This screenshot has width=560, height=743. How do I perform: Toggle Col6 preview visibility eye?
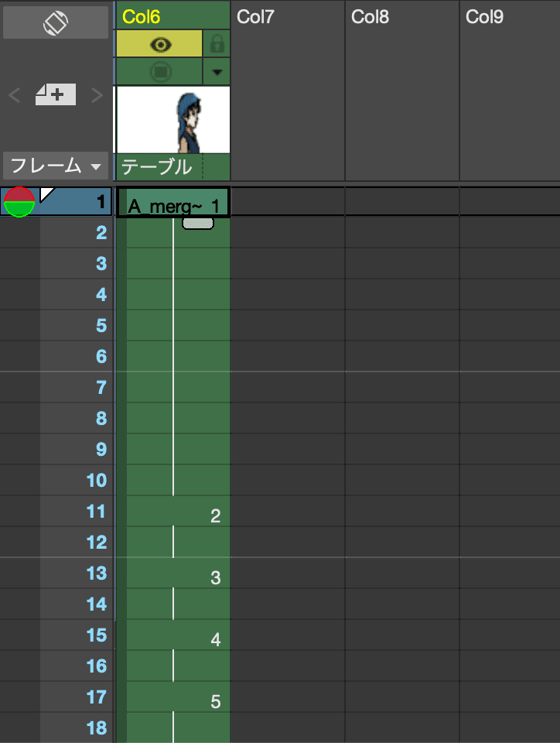(159, 45)
